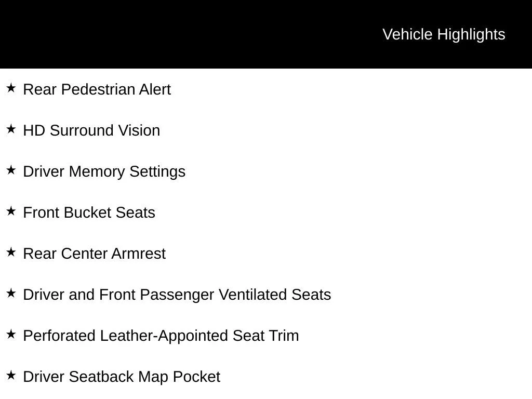
Task: Choose the Front Bucket Seats entry
Action: pyautogui.click(x=89, y=212)
